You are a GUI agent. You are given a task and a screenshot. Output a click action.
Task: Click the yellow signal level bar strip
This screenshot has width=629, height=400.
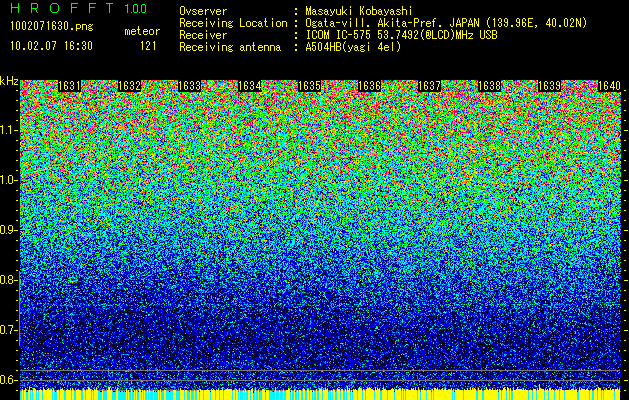[321, 394]
